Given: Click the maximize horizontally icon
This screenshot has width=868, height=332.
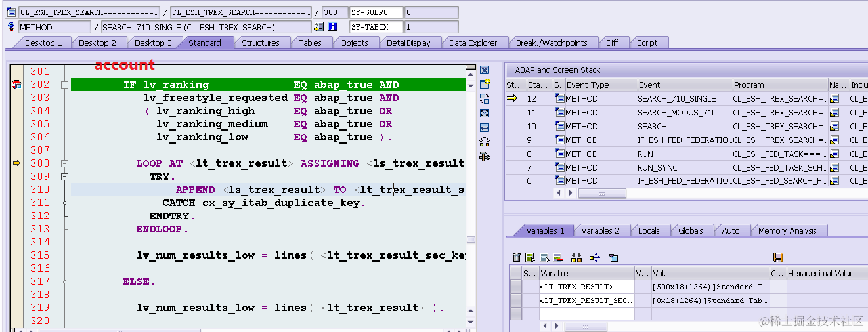Looking at the screenshot, I should tap(485, 127).
